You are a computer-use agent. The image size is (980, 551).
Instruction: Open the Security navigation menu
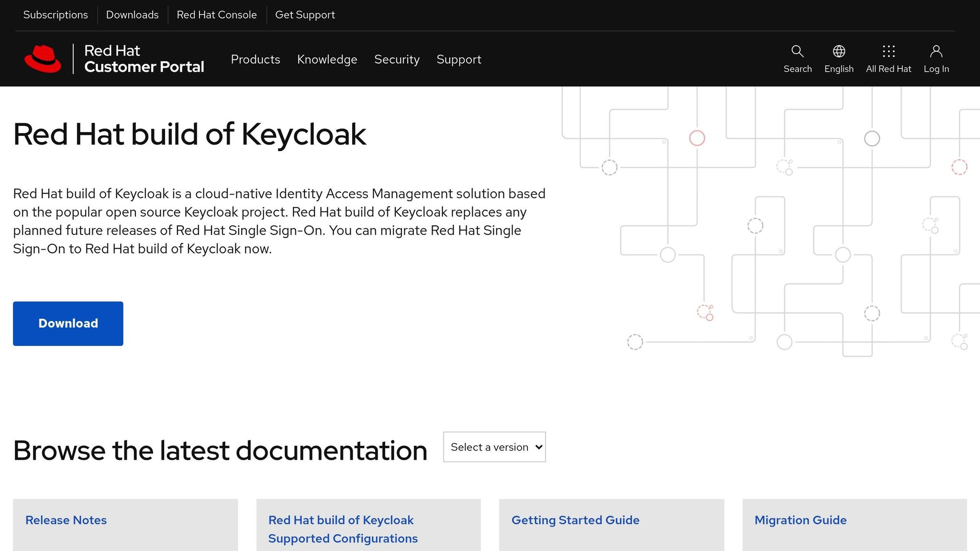point(397,59)
